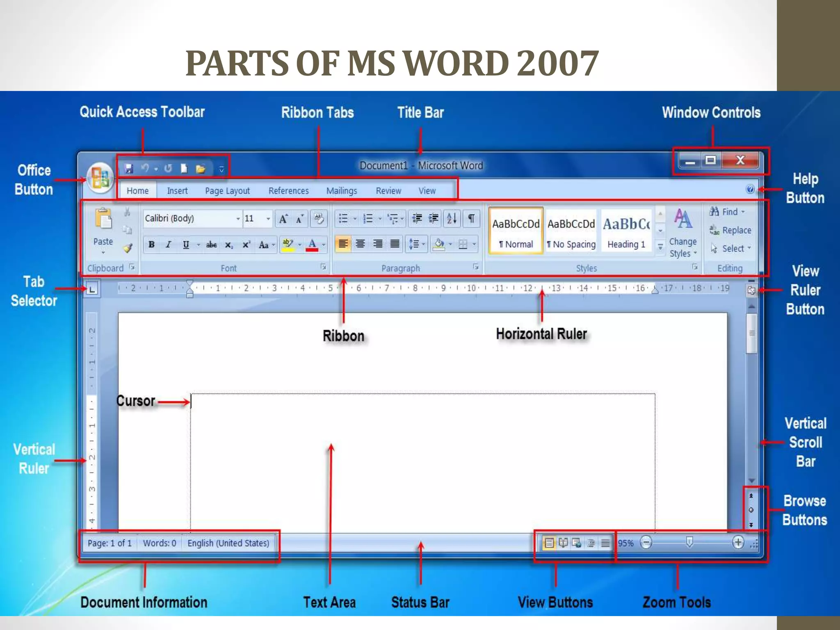Viewport: 840px width, 630px height.
Task: Open the font size 11 dropdown
Action: click(268, 219)
